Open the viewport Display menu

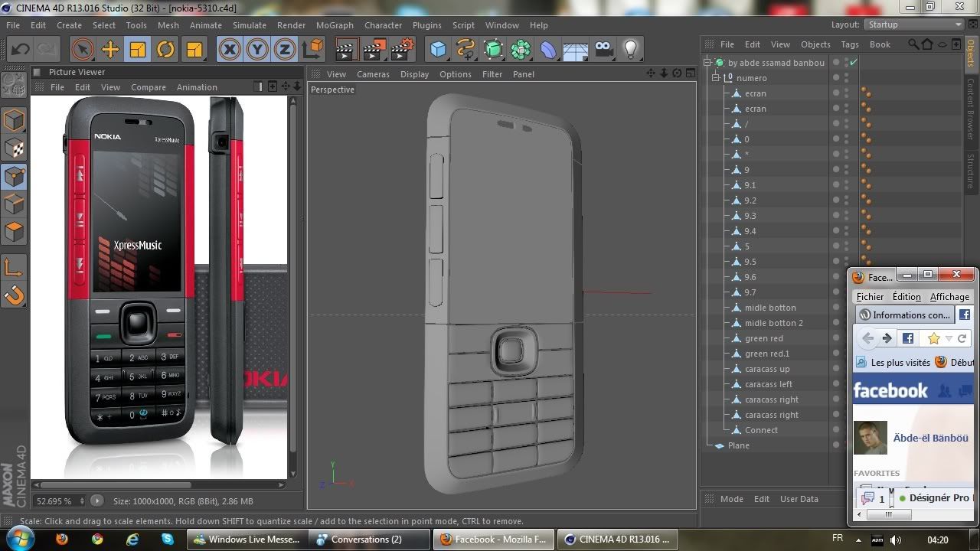coord(414,74)
